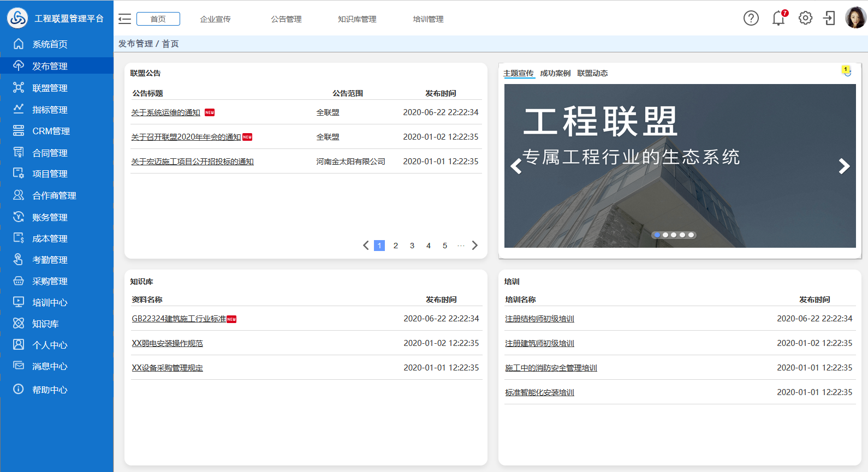The height and width of the screenshot is (472, 868).
Task: Click the logout exit icon
Action: 829,19
